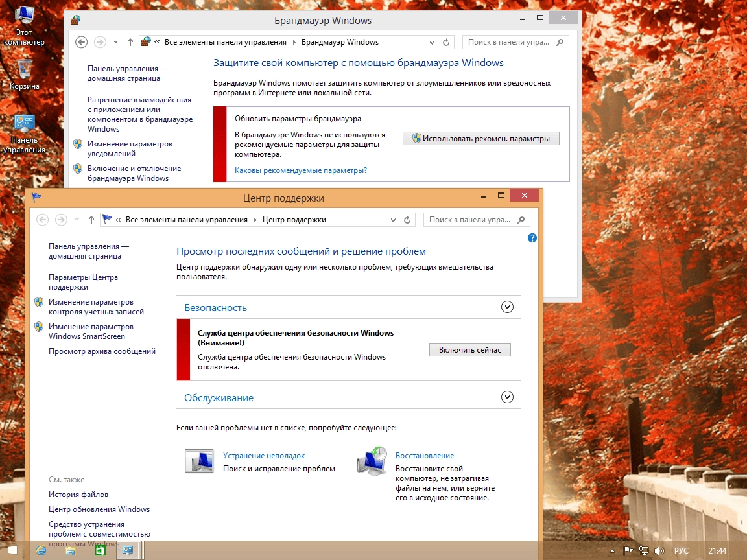
Task: Open Изменение параметров контроля учетных записей
Action: pos(96,307)
